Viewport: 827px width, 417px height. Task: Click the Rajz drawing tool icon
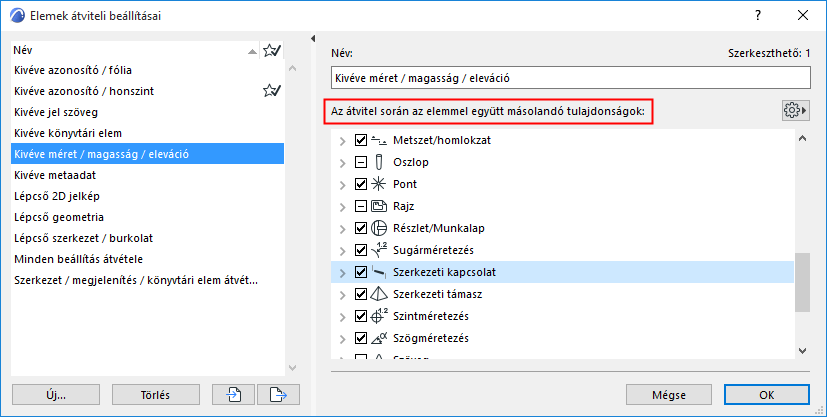(x=380, y=206)
